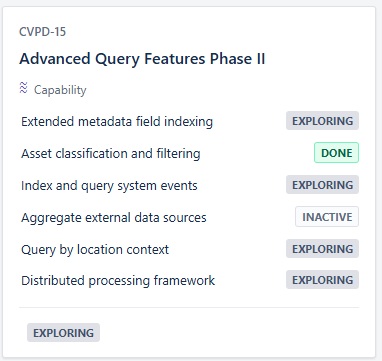Open Advanced Query Features Phase II title
382x361 pixels.
click(x=142, y=59)
